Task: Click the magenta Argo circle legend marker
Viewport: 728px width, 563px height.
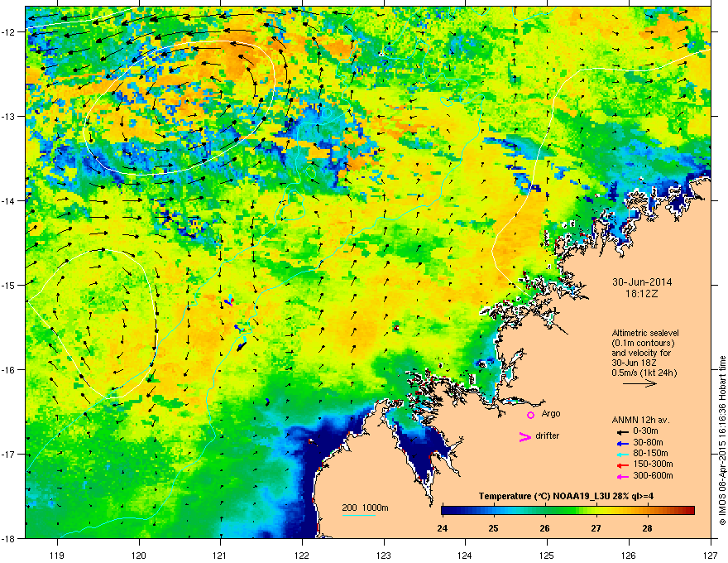Action: (530, 415)
